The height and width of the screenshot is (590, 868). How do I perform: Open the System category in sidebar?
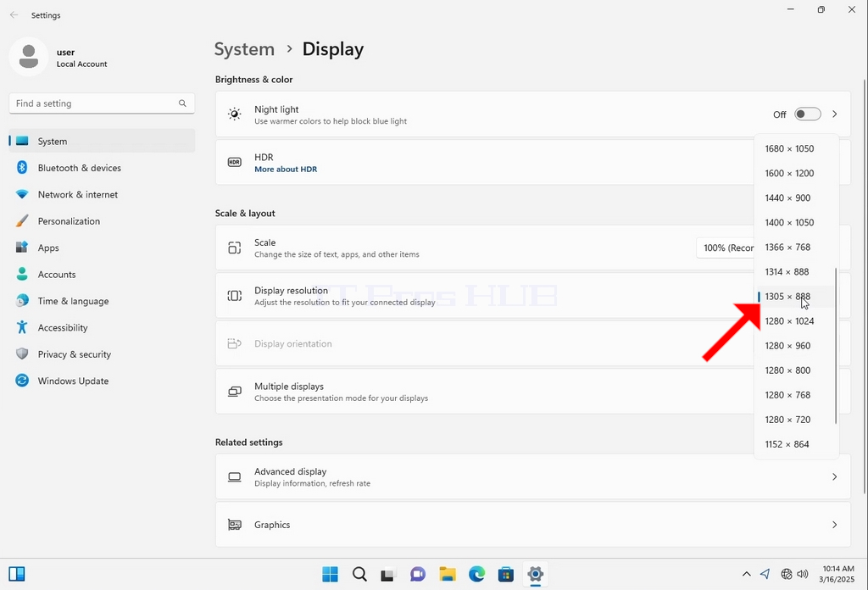[x=102, y=141]
